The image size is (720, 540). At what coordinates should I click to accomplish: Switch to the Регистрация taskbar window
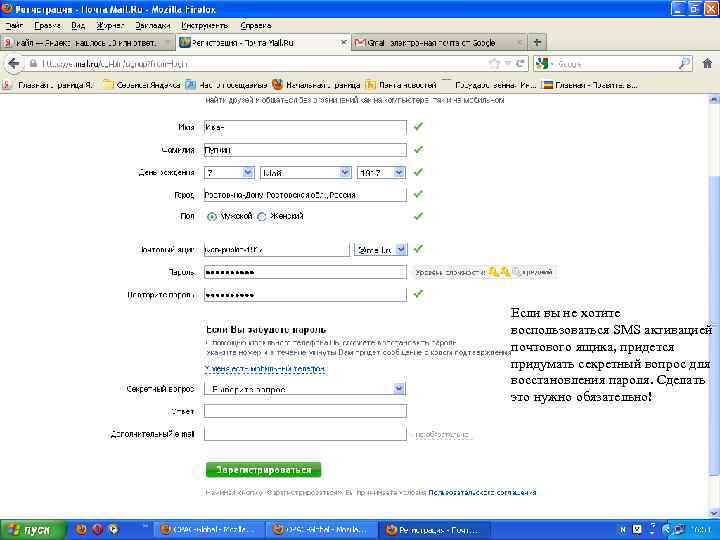click(x=434, y=530)
